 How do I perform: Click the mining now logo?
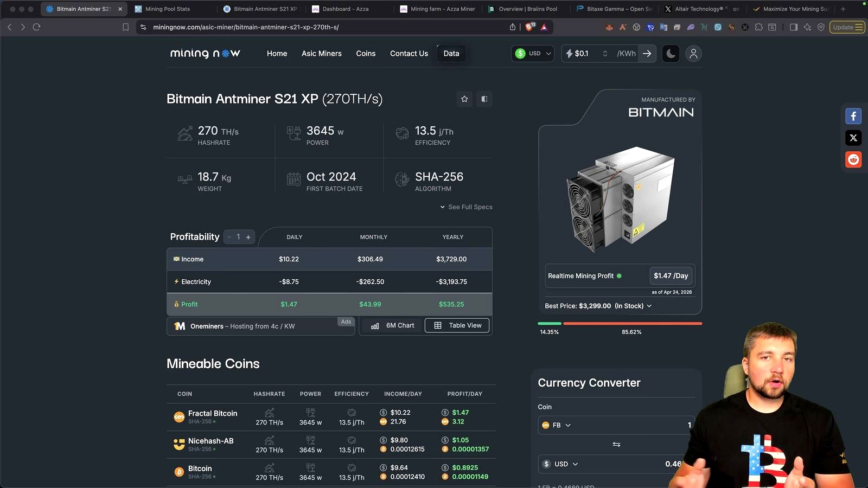[205, 53]
